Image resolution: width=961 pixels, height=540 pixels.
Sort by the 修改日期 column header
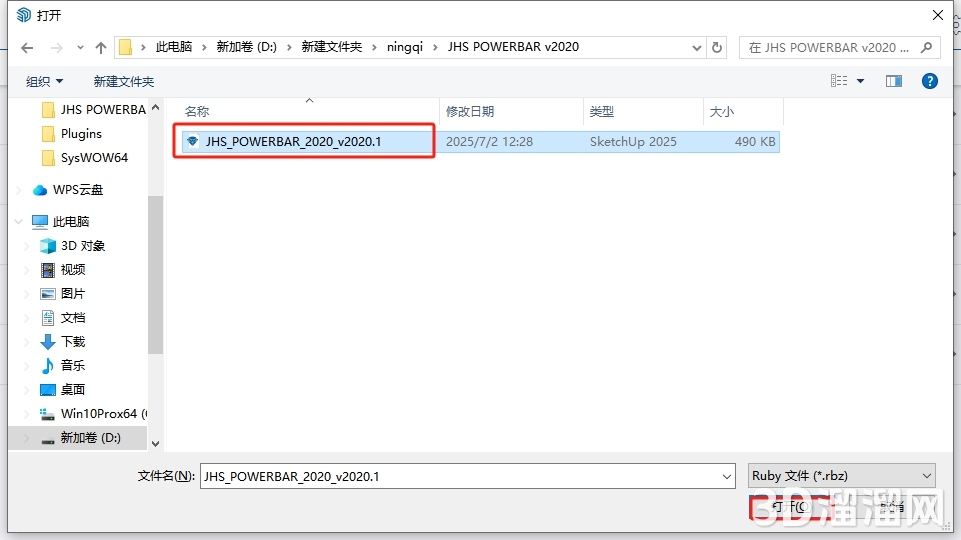click(470, 112)
